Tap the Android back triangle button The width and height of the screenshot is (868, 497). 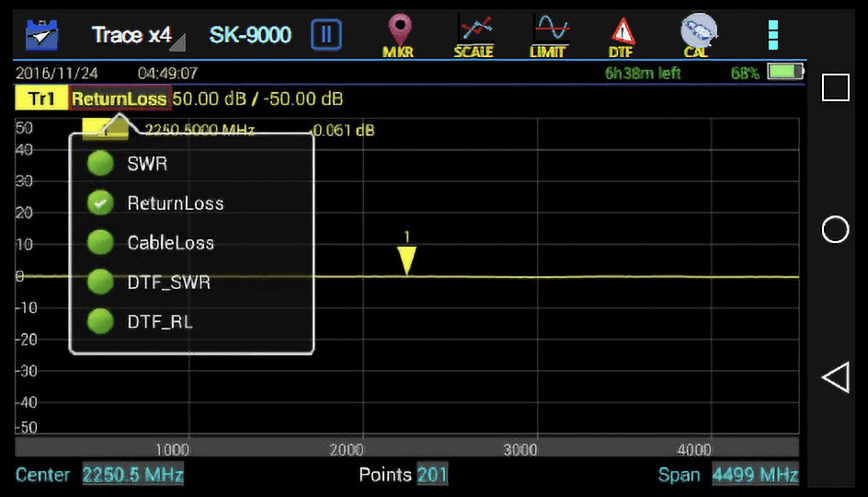coord(835,377)
